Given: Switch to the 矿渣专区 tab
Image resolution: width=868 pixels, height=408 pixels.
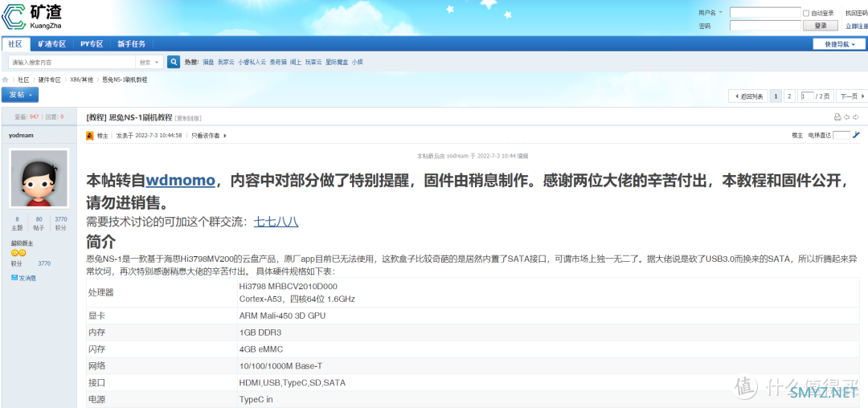Looking at the screenshot, I should point(51,44).
